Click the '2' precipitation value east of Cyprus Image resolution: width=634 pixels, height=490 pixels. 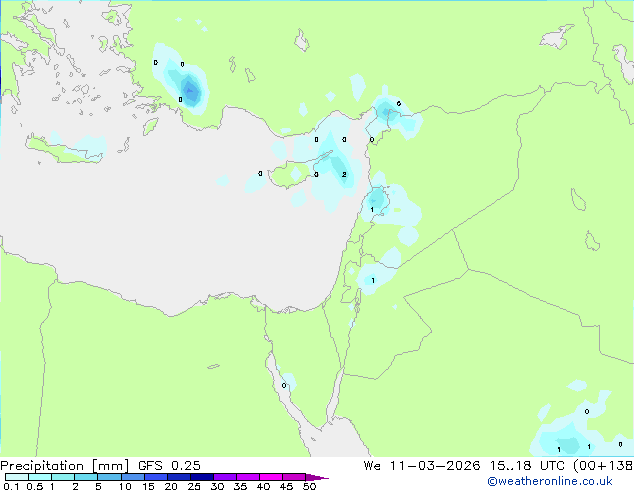[344, 174]
